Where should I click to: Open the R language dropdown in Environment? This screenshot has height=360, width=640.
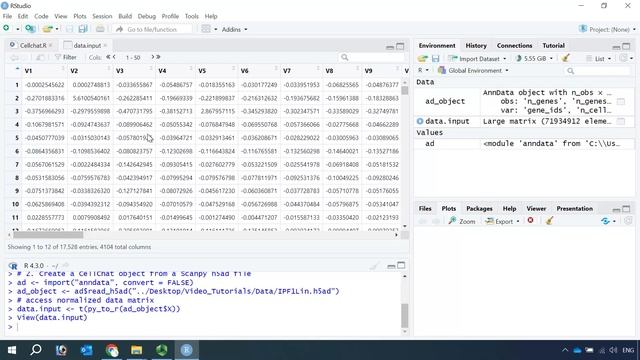point(423,71)
